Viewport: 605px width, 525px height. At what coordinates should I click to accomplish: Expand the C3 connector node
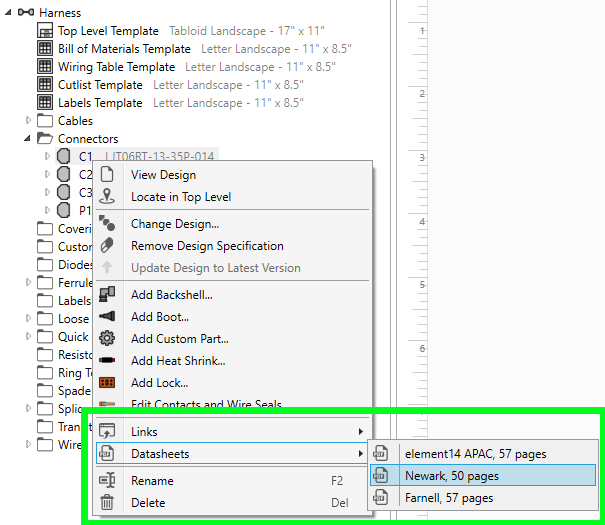pyautogui.click(x=47, y=192)
